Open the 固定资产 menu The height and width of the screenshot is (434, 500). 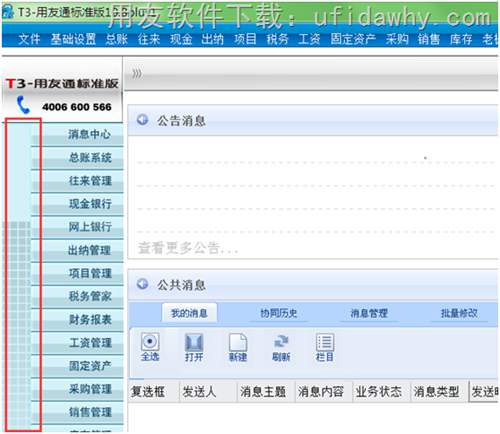(353, 39)
